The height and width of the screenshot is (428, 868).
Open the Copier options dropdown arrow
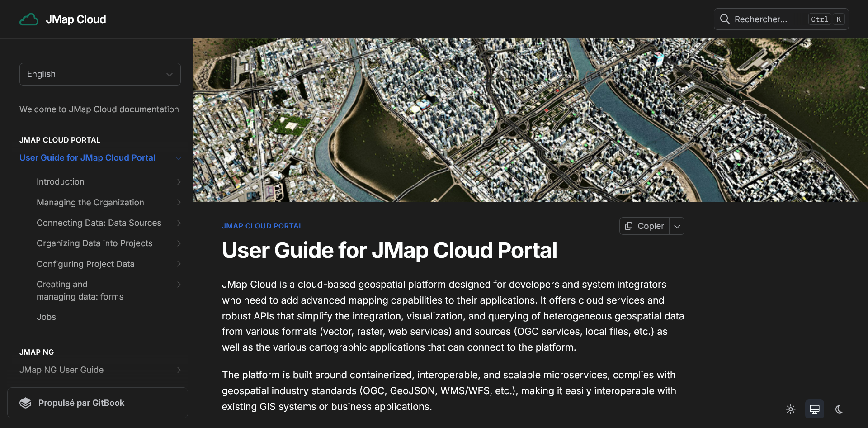tap(677, 226)
